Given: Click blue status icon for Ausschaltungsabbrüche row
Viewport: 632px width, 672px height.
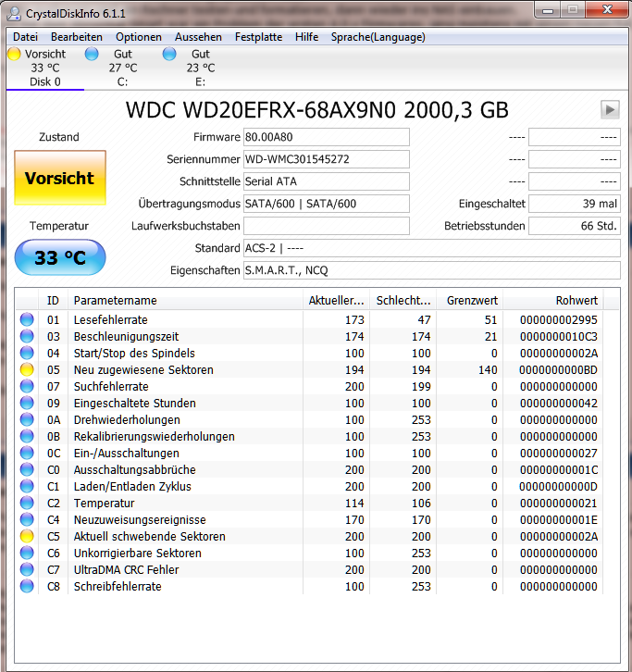Looking at the screenshot, I should [27, 469].
